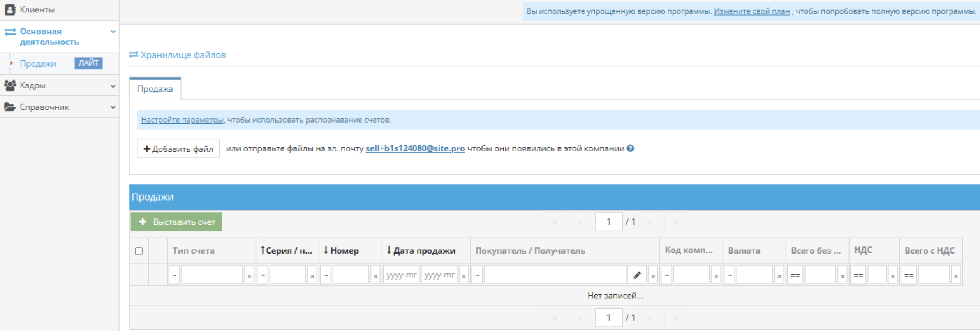Clear the Номер filter field
This screenshot has height=331, width=980.
tap(375, 276)
